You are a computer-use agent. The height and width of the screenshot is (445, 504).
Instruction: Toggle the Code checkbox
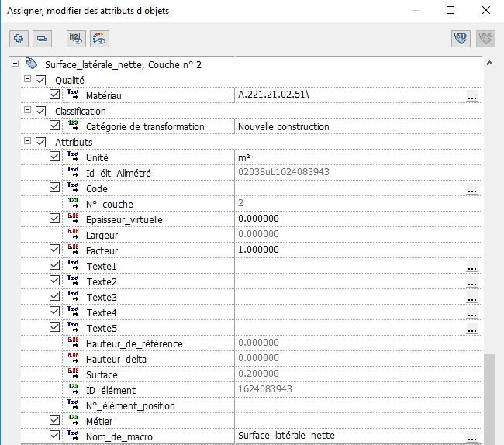[54, 188]
